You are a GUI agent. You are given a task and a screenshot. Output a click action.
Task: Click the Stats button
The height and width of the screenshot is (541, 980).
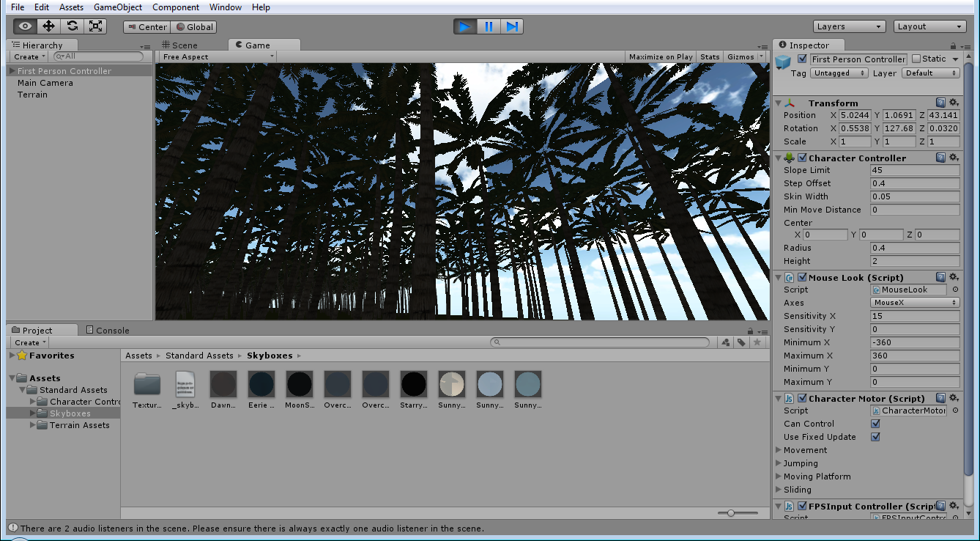tap(710, 56)
